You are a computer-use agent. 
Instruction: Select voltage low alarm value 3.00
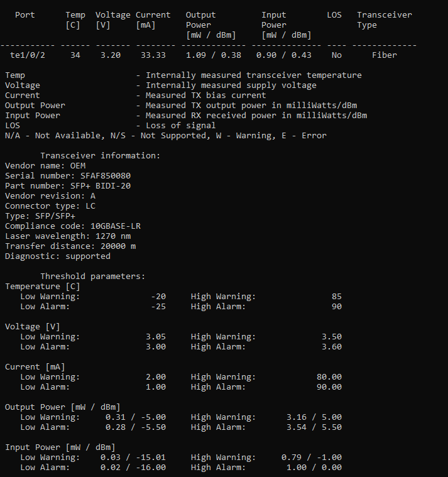pos(156,346)
